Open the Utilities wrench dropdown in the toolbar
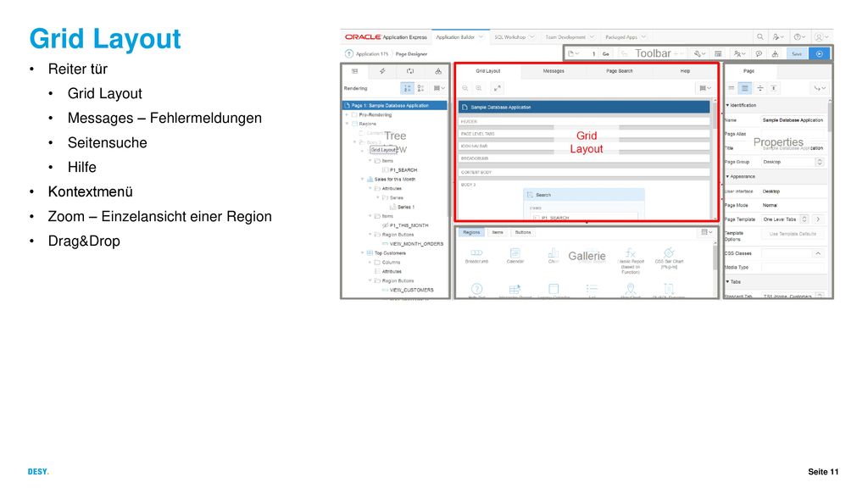The height and width of the screenshot is (488, 868). pos(699,53)
